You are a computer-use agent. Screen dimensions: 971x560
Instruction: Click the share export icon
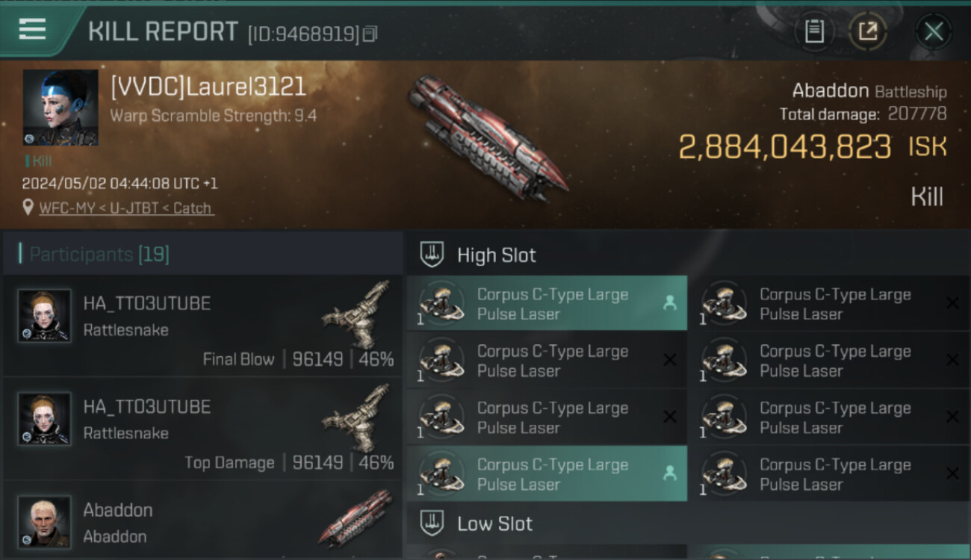click(868, 31)
